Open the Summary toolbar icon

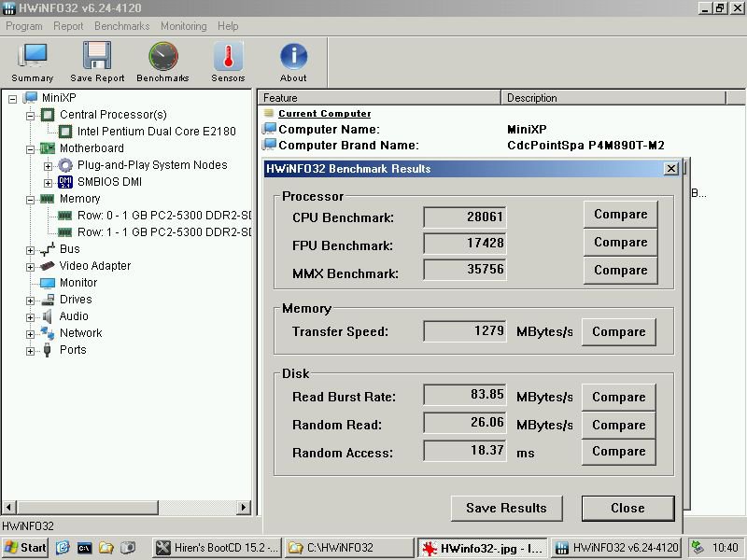click(x=33, y=62)
